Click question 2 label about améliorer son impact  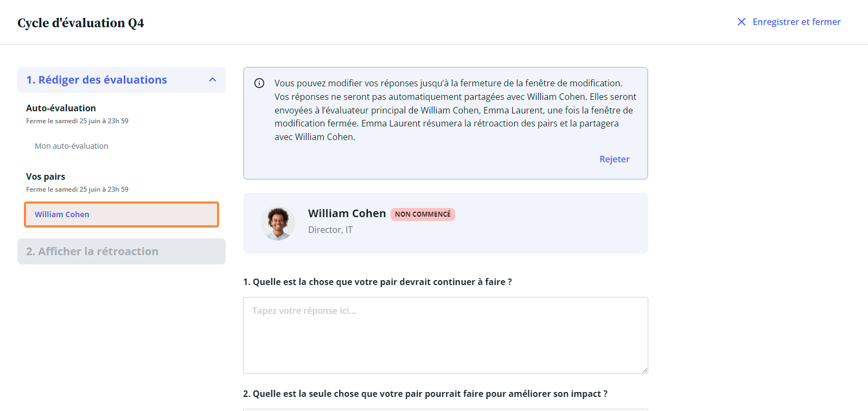point(425,394)
